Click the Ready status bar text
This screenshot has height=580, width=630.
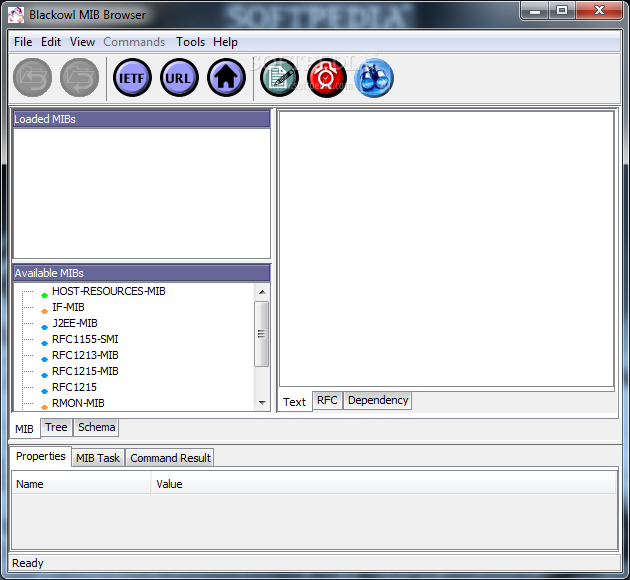point(28,563)
